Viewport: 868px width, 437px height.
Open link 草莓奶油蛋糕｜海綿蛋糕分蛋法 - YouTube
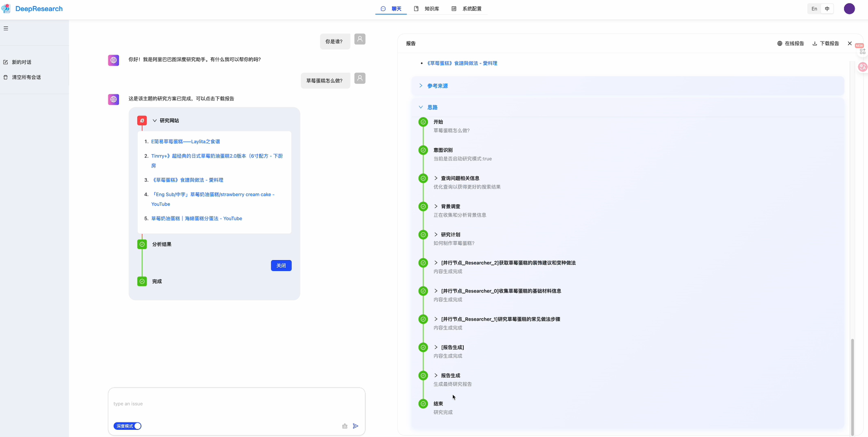tap(197, 218)
